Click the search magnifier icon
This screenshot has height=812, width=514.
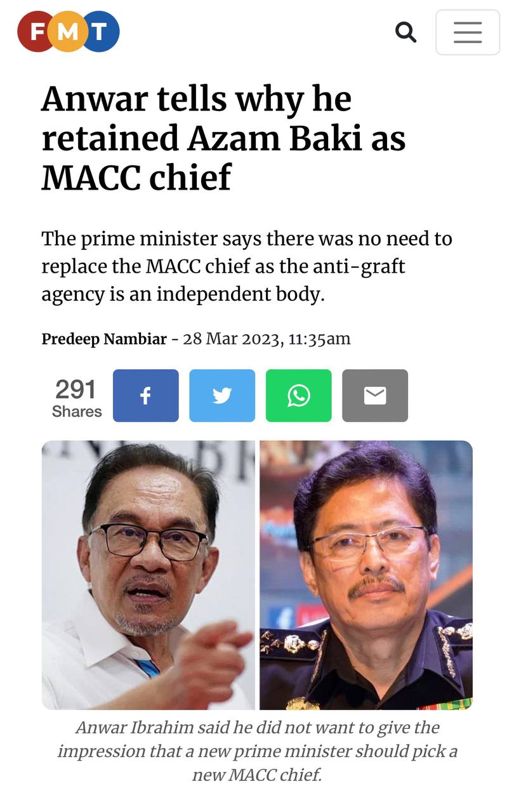[x=405, y=32]
